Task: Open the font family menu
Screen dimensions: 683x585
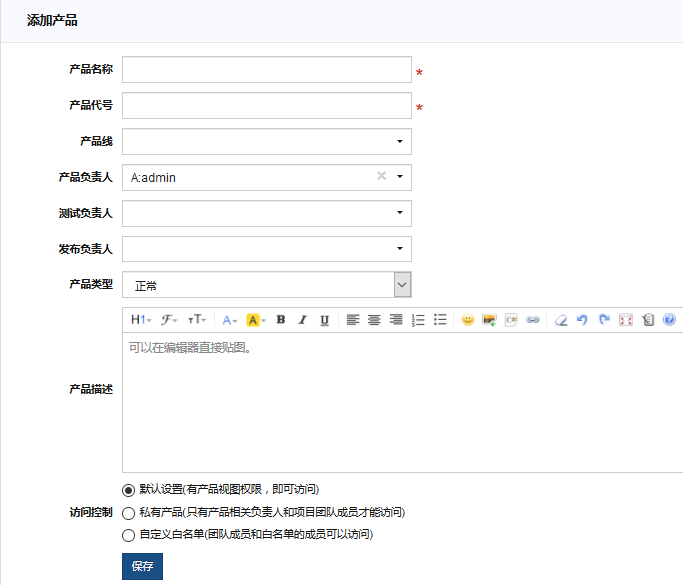Action: [x=169, y=320]
